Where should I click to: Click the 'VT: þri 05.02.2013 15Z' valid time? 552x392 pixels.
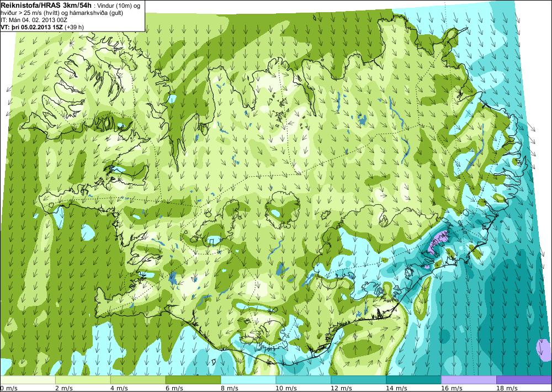tap(31, 27)
